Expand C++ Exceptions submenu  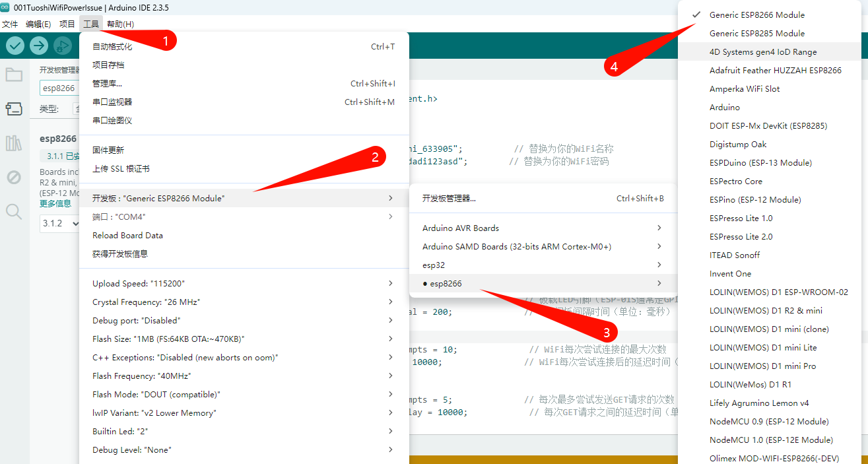244,358
